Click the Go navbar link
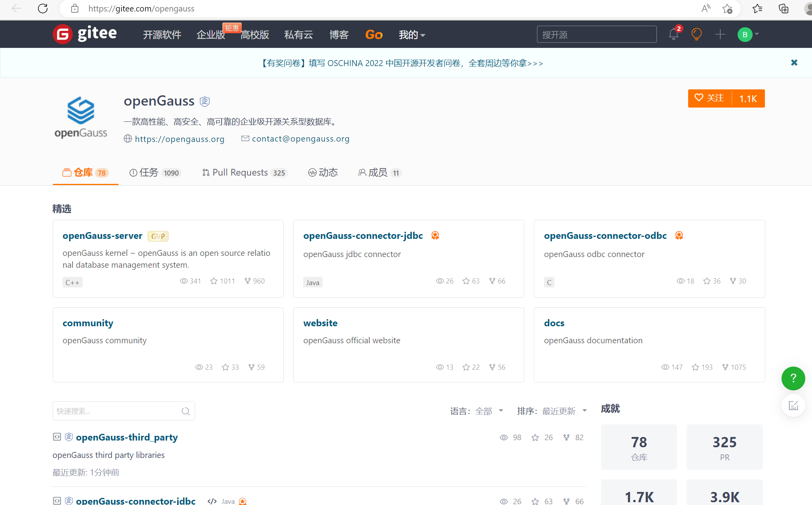812x505 pixels. tap(374, 35)
